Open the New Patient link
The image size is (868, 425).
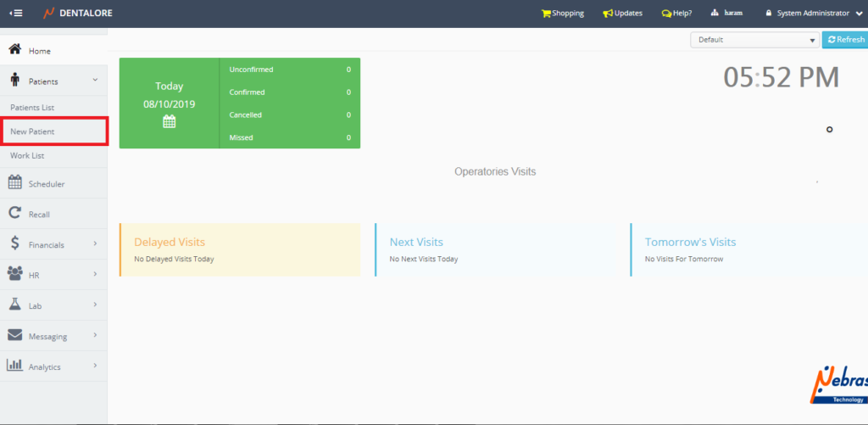(x=32, y=131)
